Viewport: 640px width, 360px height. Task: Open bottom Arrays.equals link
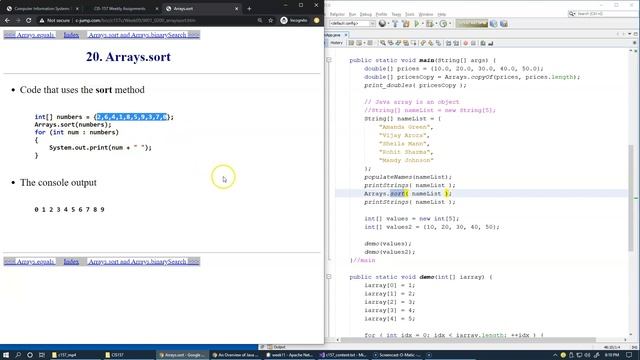[29, 262]
